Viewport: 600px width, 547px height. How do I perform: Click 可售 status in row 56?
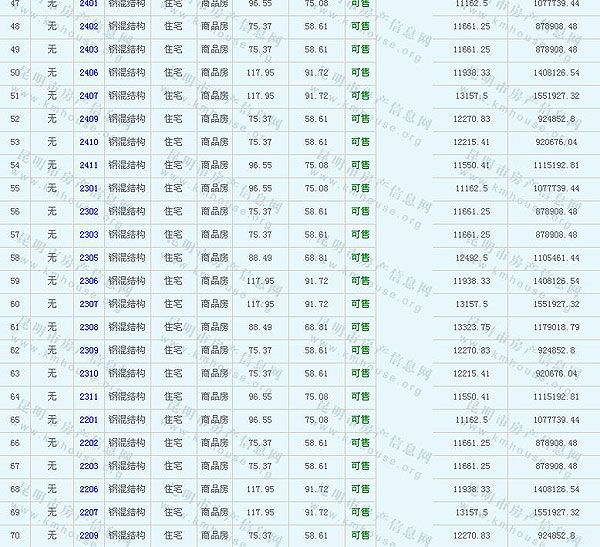coord(360,211)
